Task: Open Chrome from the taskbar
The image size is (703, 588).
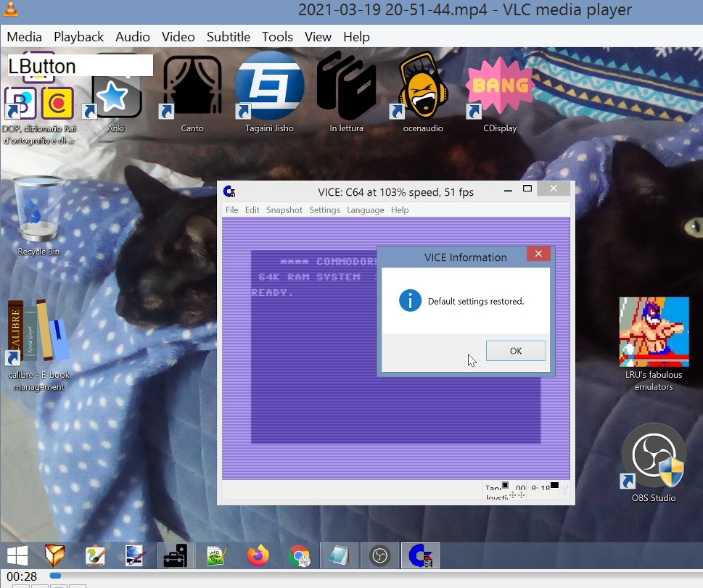Action: [x=299, y=555]
